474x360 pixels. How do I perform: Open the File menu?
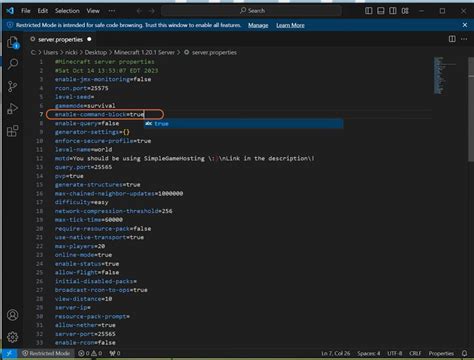(26, 11)
